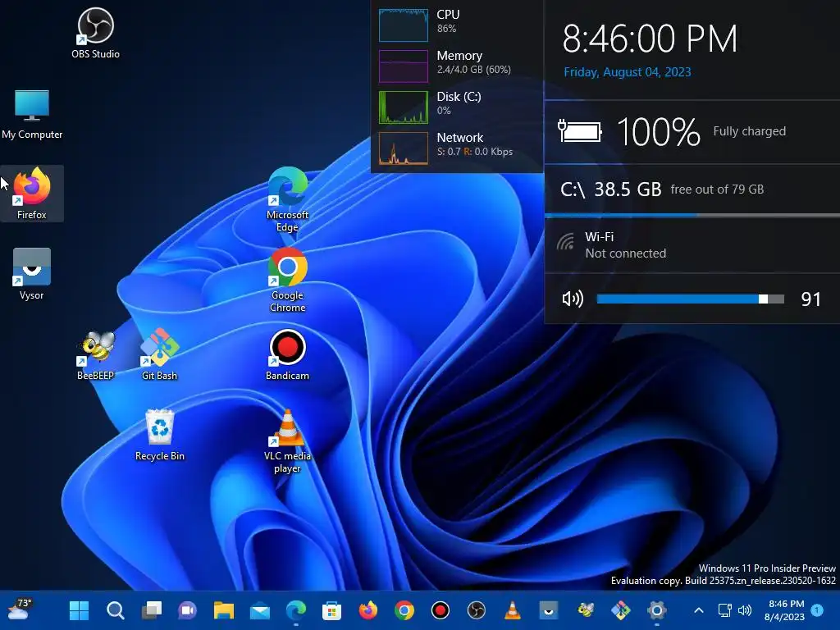
Task: Mute via the widget speaker icon
Action: click(572, 299)
